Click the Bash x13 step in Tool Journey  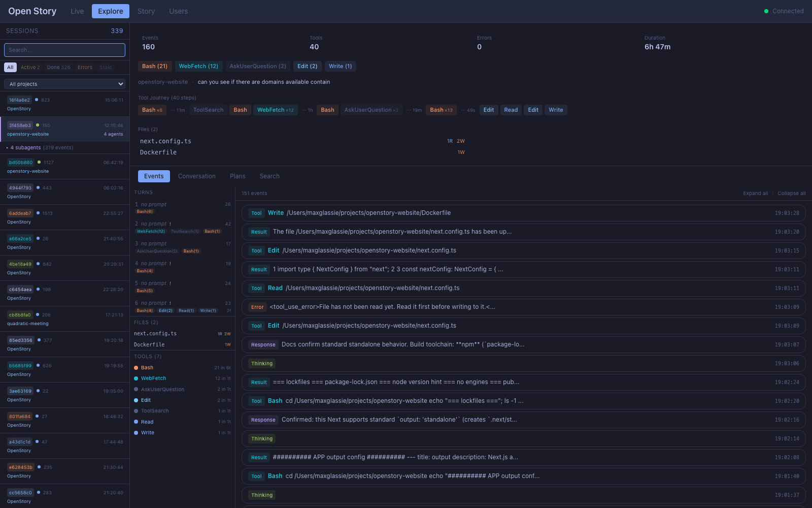(x=442, y=110)
